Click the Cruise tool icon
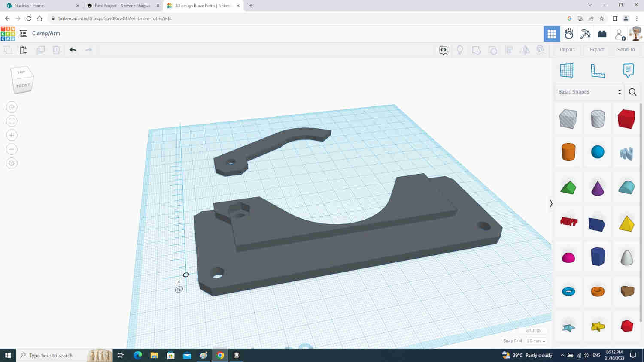 (x=541, y=50)
